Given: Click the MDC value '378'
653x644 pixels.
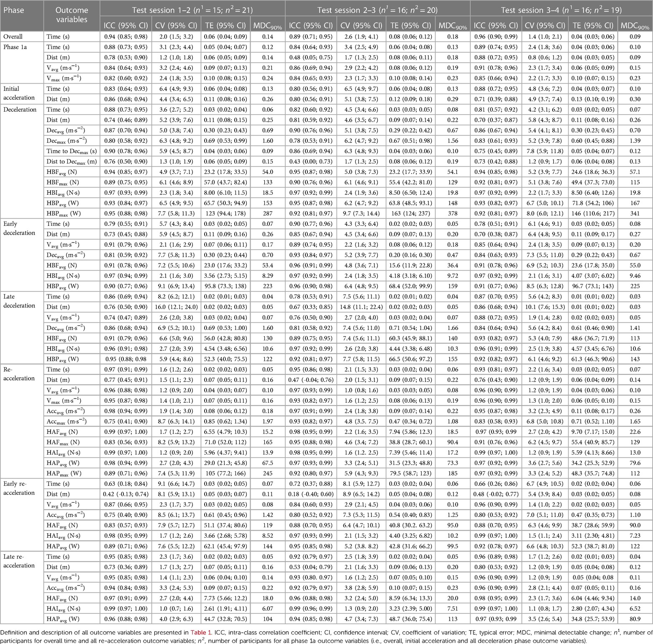Looking at the screenshot, I should pos(453,213).
